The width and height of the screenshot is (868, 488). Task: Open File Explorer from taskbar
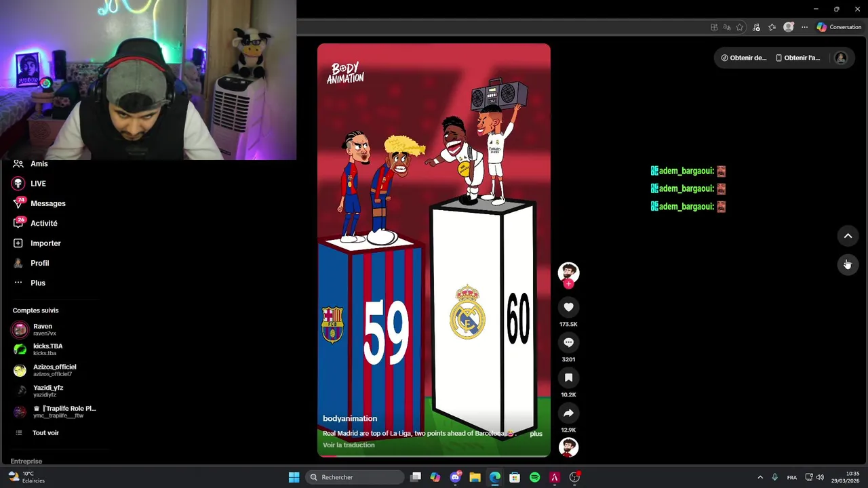tap(475, 477)
